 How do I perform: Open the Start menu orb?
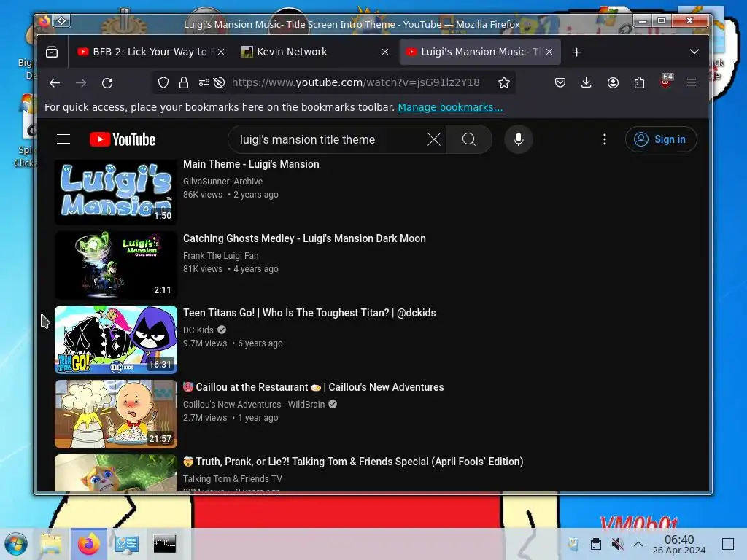click(16, 544)
